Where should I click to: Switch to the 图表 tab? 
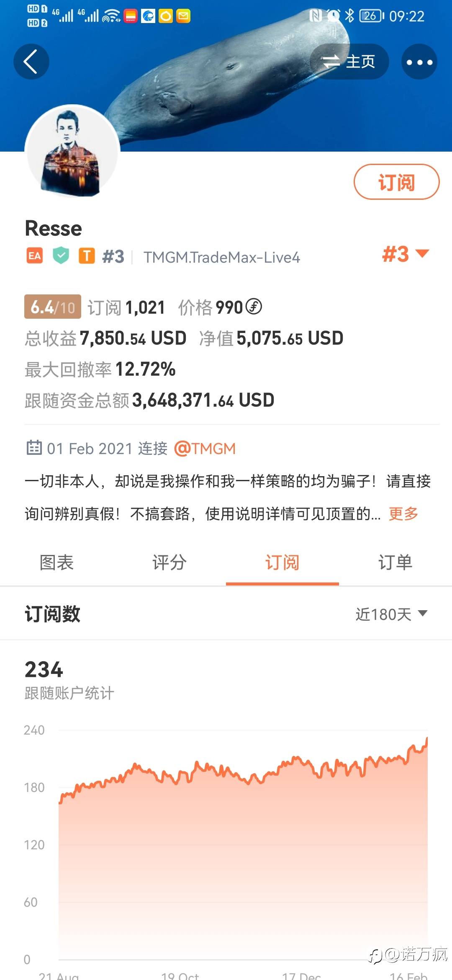coord(56,562)
